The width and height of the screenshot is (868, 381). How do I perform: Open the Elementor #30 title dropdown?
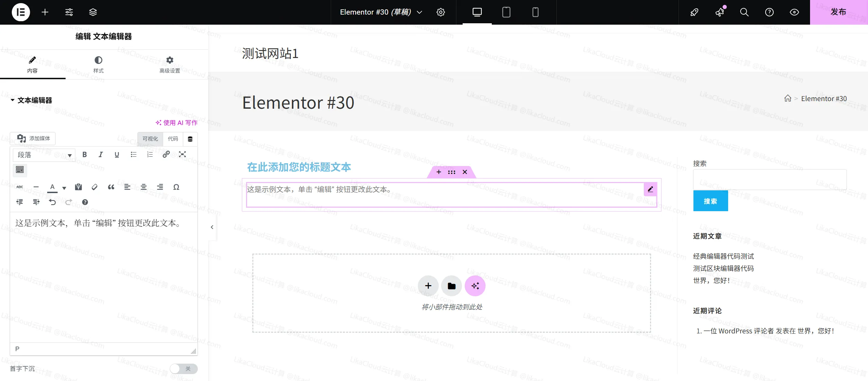[419, 12]
